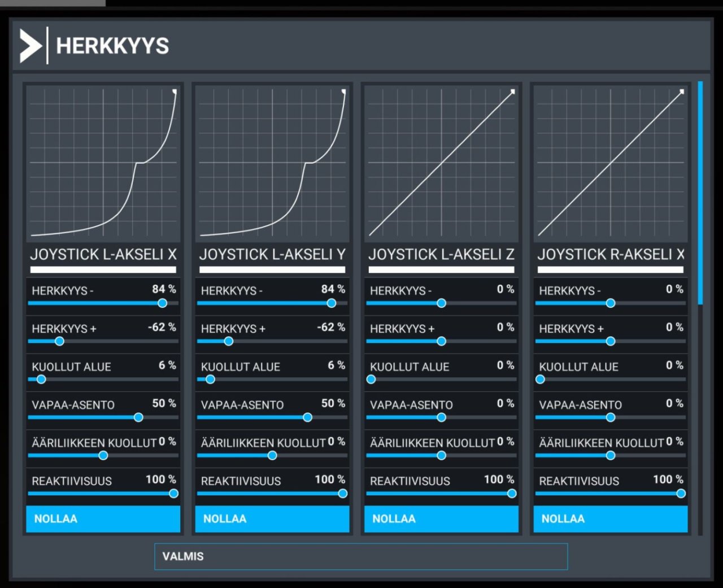This screenshot has height=588, width=723.
Task: Click Herkkyys - slider handle for L-akseli X
Action: [x=163, y=303]
